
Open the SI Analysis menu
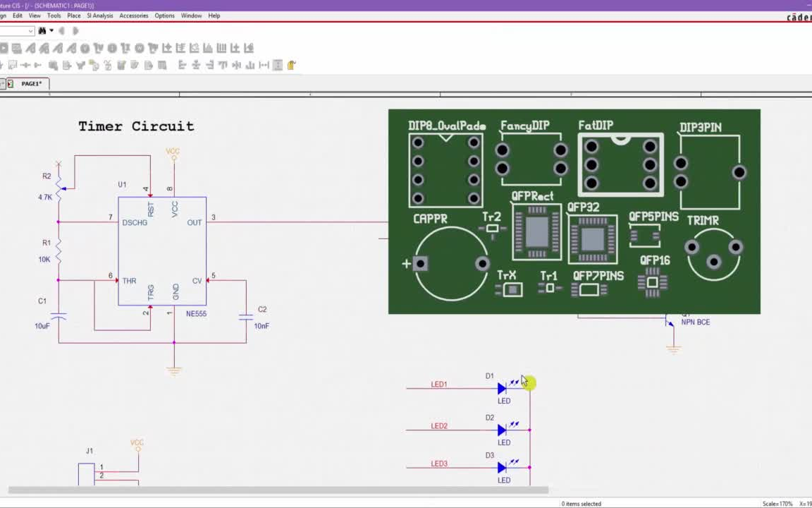(99, 16)
